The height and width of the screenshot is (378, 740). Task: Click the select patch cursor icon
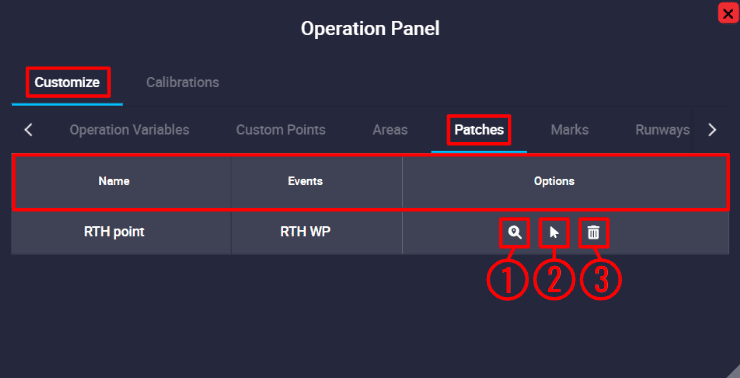(x=554, y=232)
